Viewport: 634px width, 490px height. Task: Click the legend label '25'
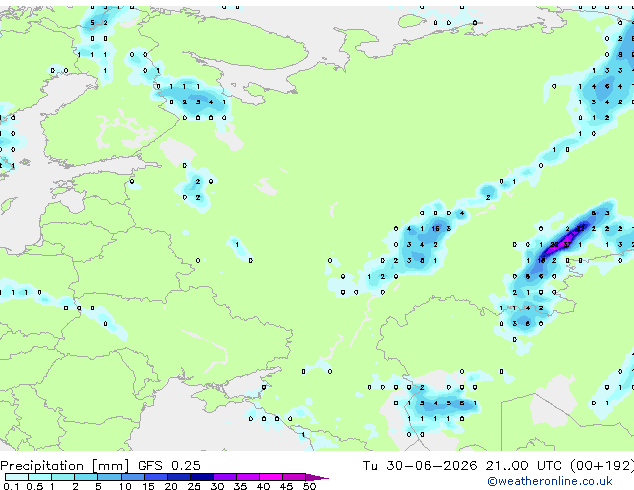(x=194, y=486)
